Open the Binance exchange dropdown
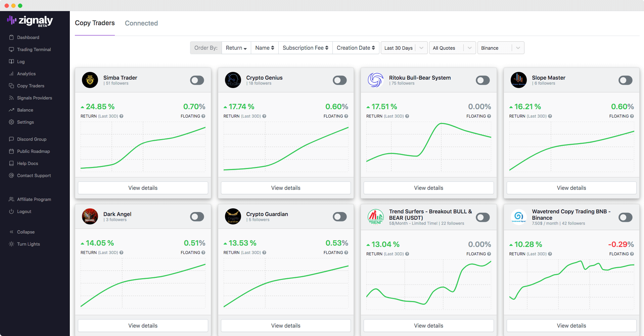 pyautogui.click(x=501, y=48)
